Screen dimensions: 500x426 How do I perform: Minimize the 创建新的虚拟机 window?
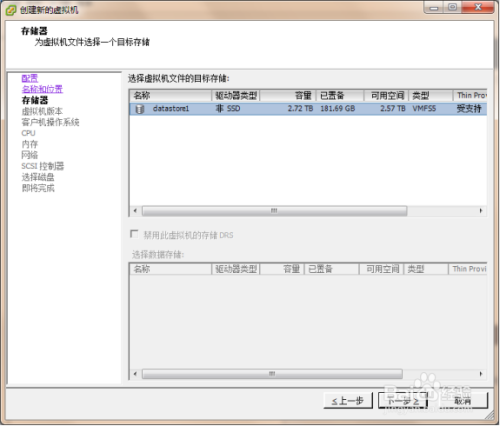[434, 8]
